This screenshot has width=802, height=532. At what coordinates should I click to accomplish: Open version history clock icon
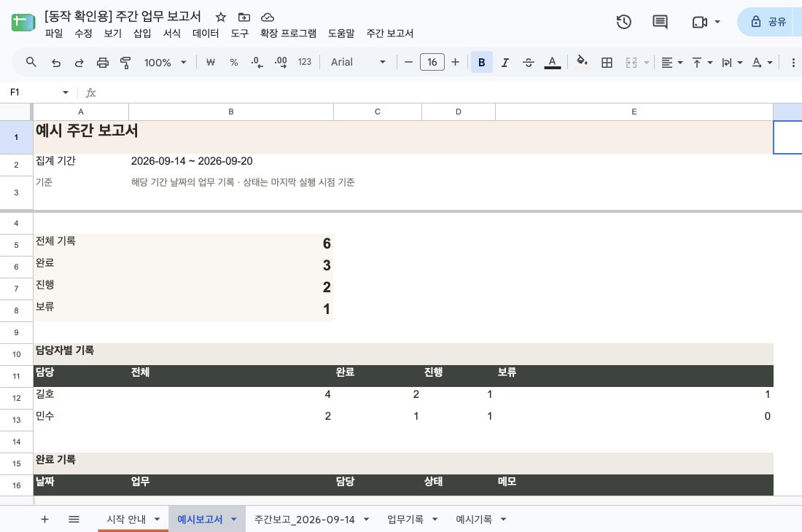point(623,22)
